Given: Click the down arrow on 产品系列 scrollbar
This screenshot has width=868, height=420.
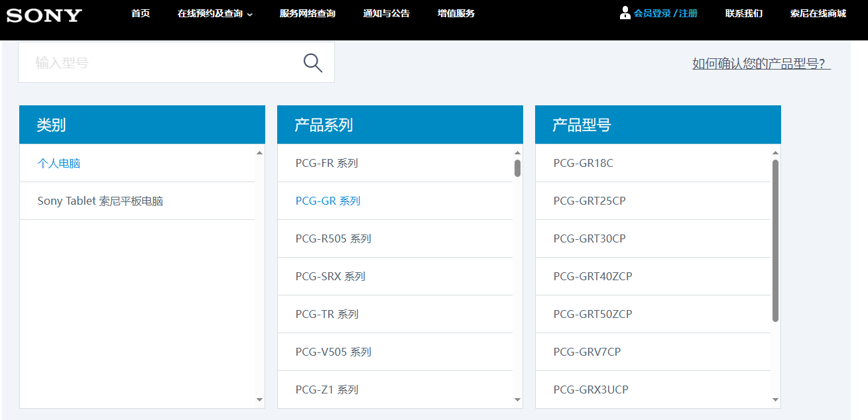Looking at the screenshot, I should (x=517, y=399).
